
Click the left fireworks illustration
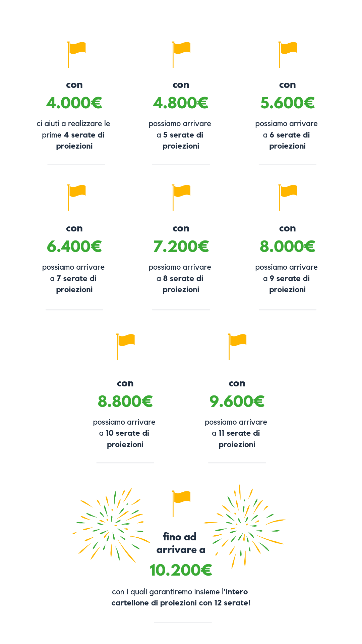coord(111,525)
